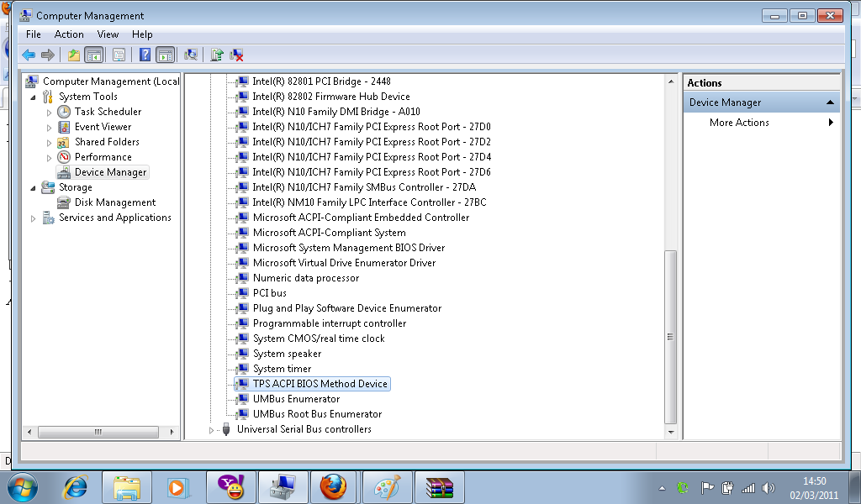The height and width of the screenshot is (504, 861).
Task: Launch Internet Explorer from the taskbar
Action: pyautogui.click(x=75, y=487)
